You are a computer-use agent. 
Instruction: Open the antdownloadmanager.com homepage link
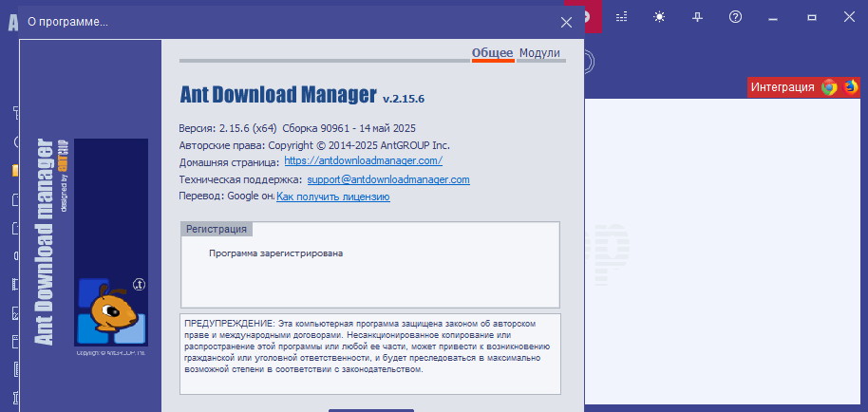(363, 161)
